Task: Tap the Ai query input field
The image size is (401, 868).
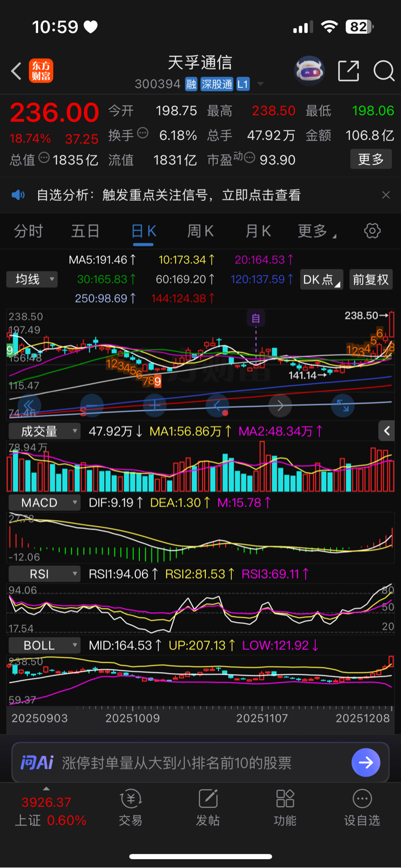Action: pos(200,763)
